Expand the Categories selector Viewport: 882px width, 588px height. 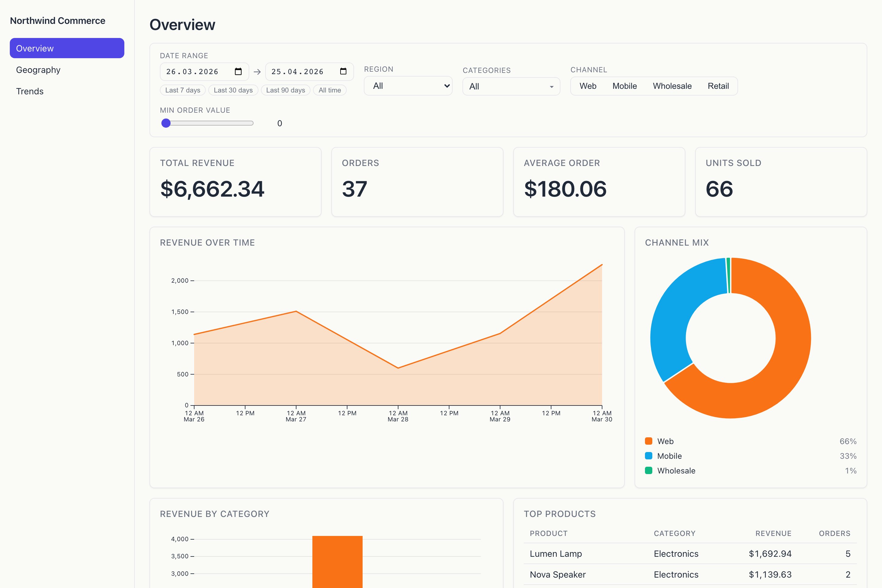click(x=511, y=86)
